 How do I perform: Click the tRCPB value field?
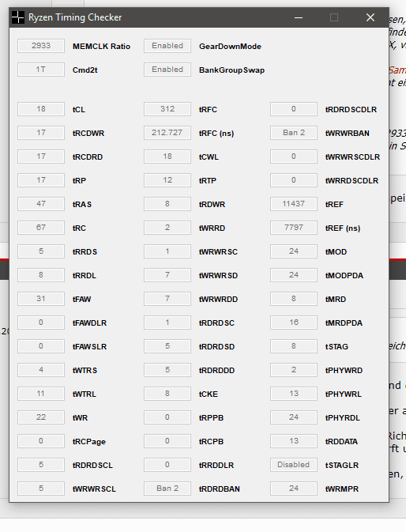(x=167, y=441)
